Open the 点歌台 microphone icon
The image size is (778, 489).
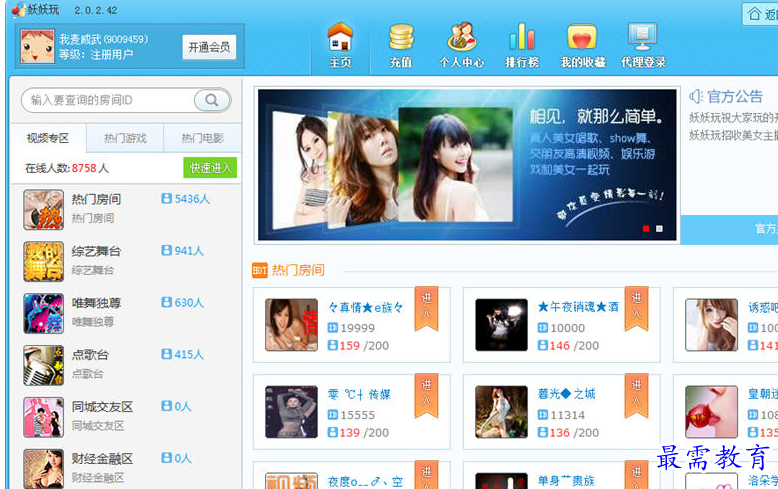(x=44, y=366)
